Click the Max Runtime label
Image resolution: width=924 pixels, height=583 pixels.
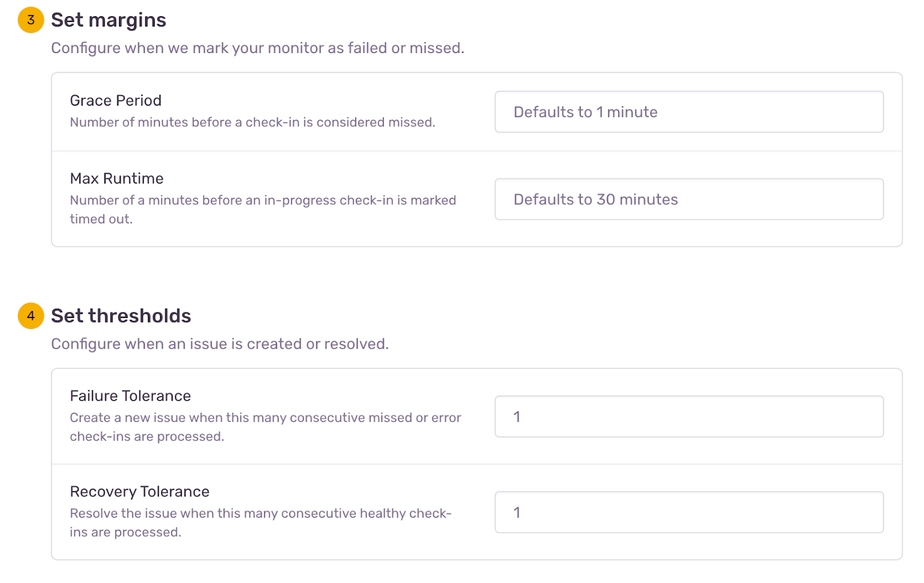click(117, 178)
